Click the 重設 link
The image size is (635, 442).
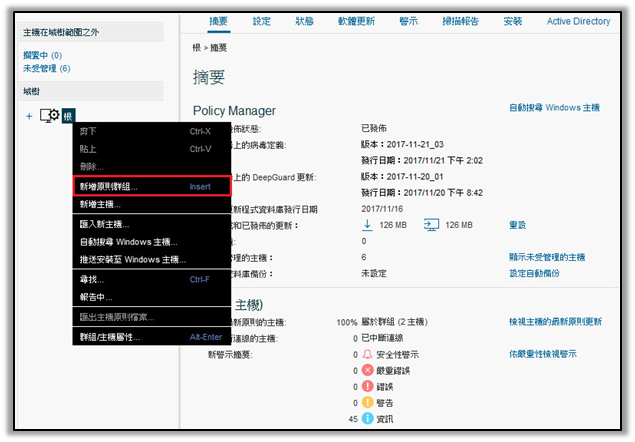[518, 225]
